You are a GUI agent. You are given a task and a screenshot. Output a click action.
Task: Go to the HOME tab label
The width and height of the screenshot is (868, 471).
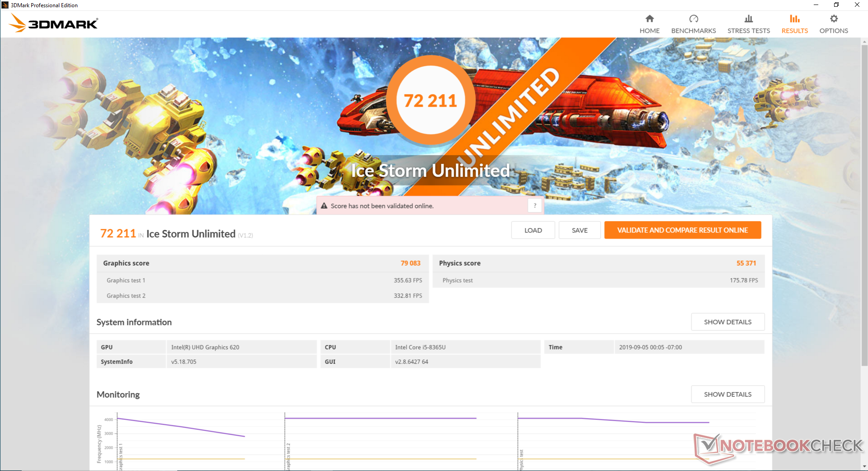(649, 31)
